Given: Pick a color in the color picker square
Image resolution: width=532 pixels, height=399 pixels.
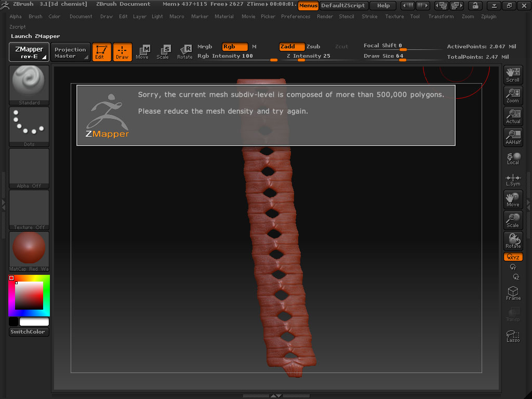Looking at the screenshot, I should point(29,295).
